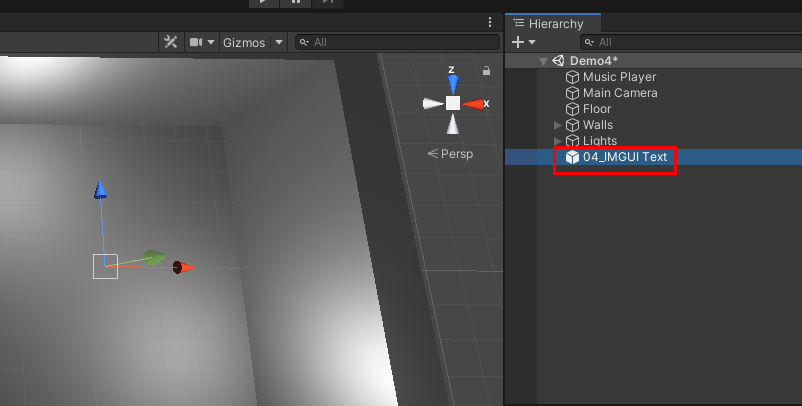802x406 pixels.
Task: Click the red X axis cone of orientation gizmo
Action: pos(473,104)
